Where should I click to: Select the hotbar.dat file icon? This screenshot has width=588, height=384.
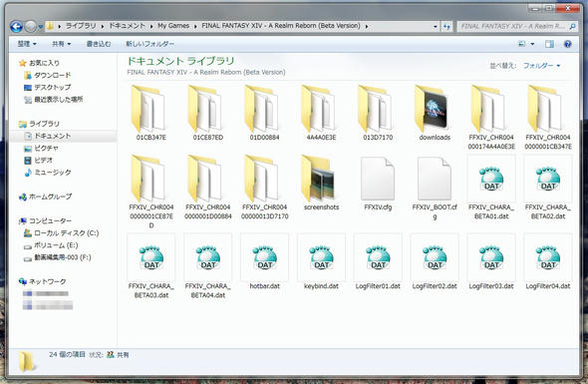click(x=265, y=257)
